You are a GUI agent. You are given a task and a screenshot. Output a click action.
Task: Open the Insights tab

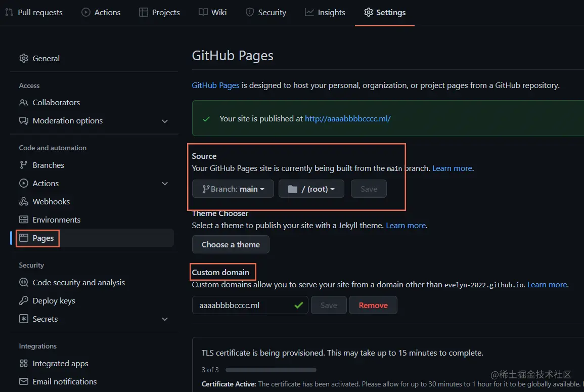(325, 12)
